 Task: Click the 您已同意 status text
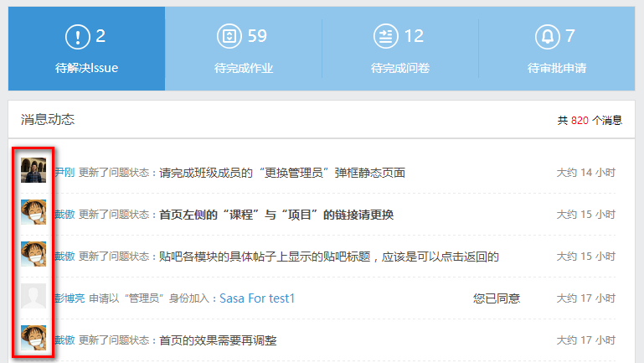coord(497,298)
